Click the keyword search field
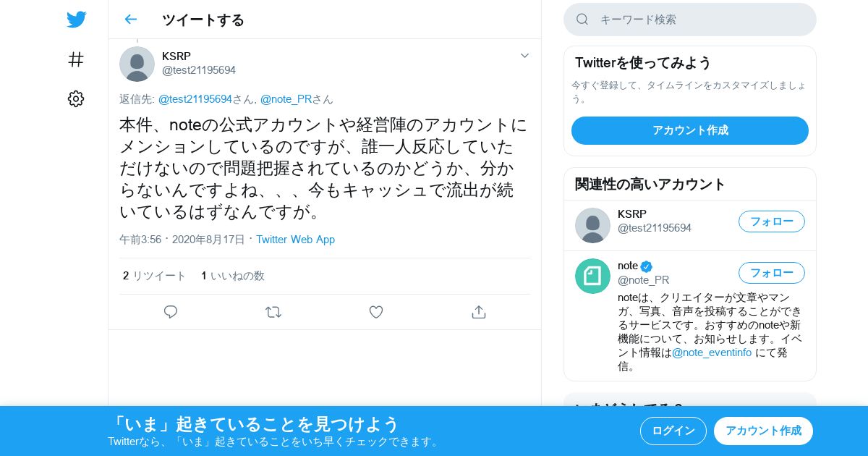868x456 pixels. (690, 20)
